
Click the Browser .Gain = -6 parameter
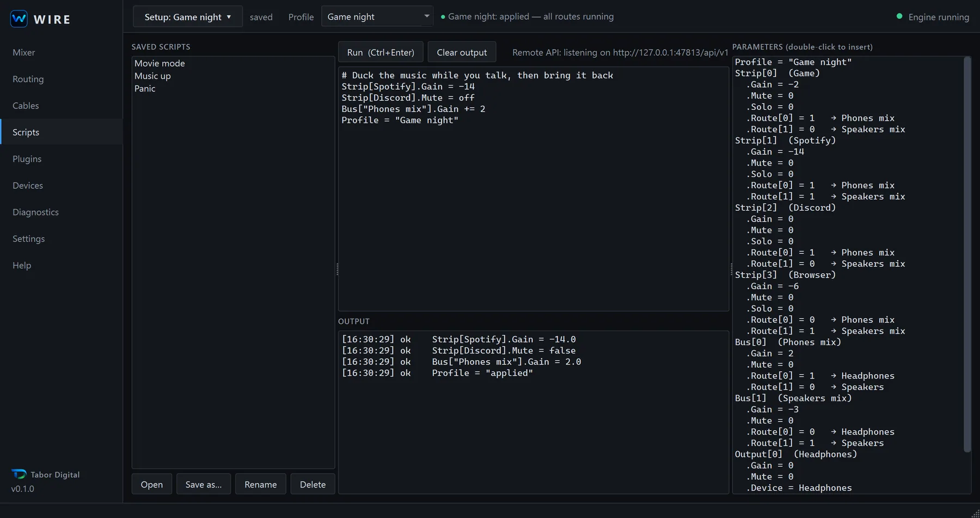click(x=848, y=287)
